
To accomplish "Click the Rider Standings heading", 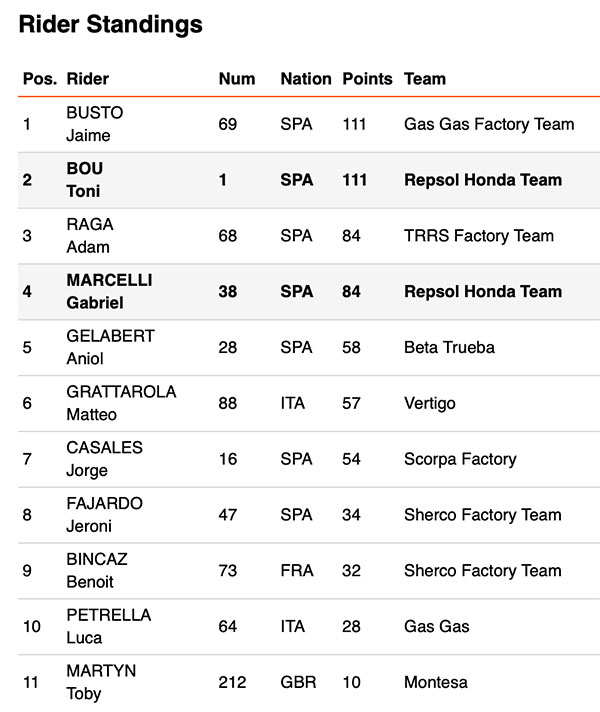I will tap(110, 25).
